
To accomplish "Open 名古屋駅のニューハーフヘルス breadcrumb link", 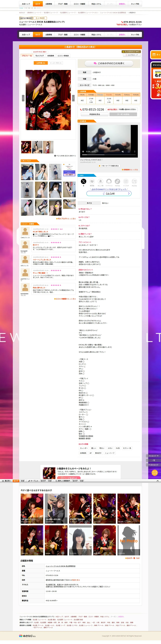I will 88,13.
